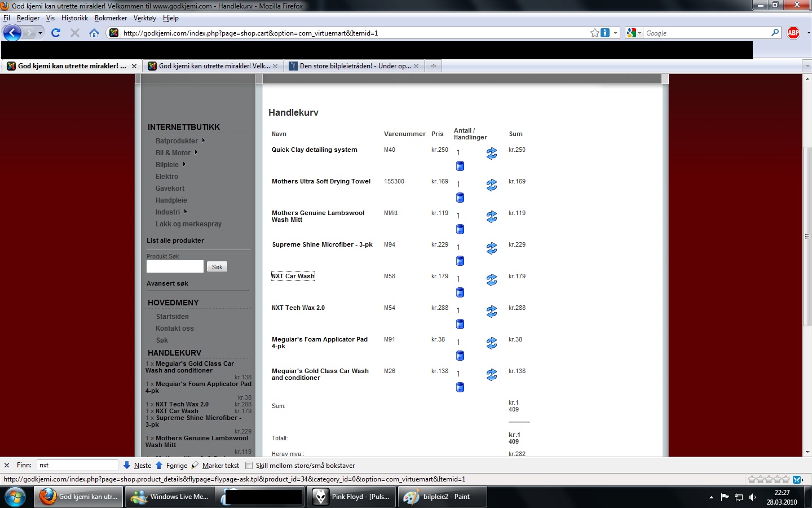
Task: Open the list all tabs dropdown
Action: (x=807, y=66)
